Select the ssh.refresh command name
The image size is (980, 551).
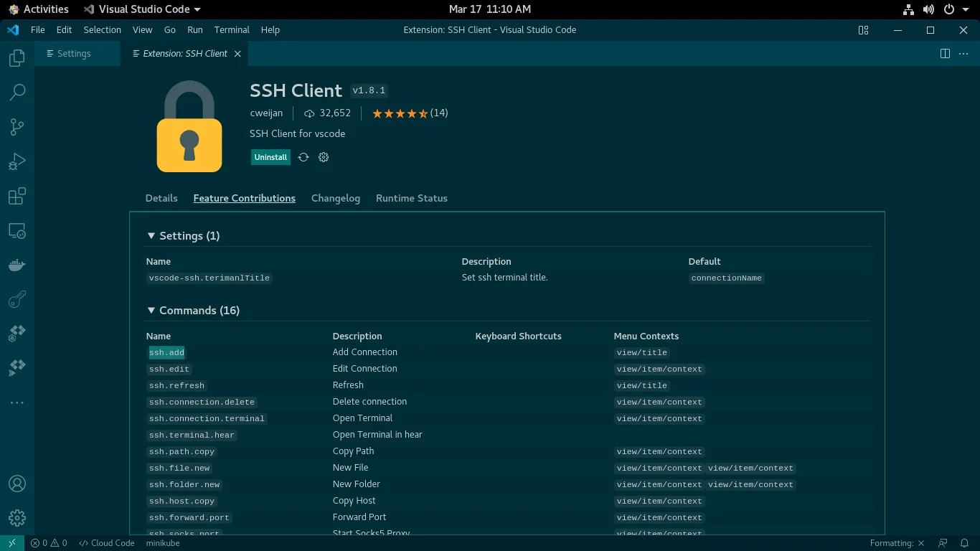[176, 386]
